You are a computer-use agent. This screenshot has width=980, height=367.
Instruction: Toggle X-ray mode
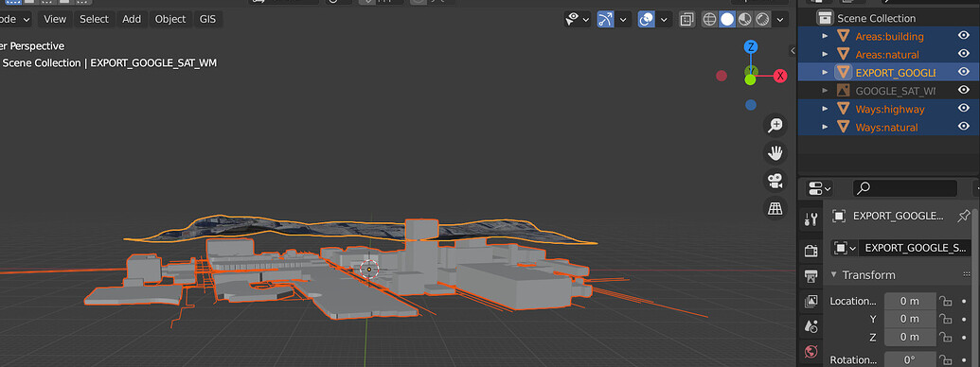click(x=686, y=19)
